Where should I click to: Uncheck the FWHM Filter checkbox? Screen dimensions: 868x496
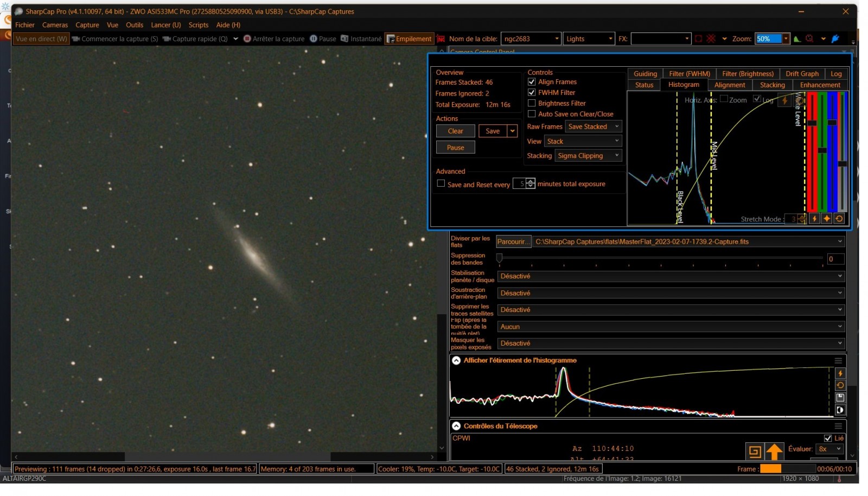point(532,92)
